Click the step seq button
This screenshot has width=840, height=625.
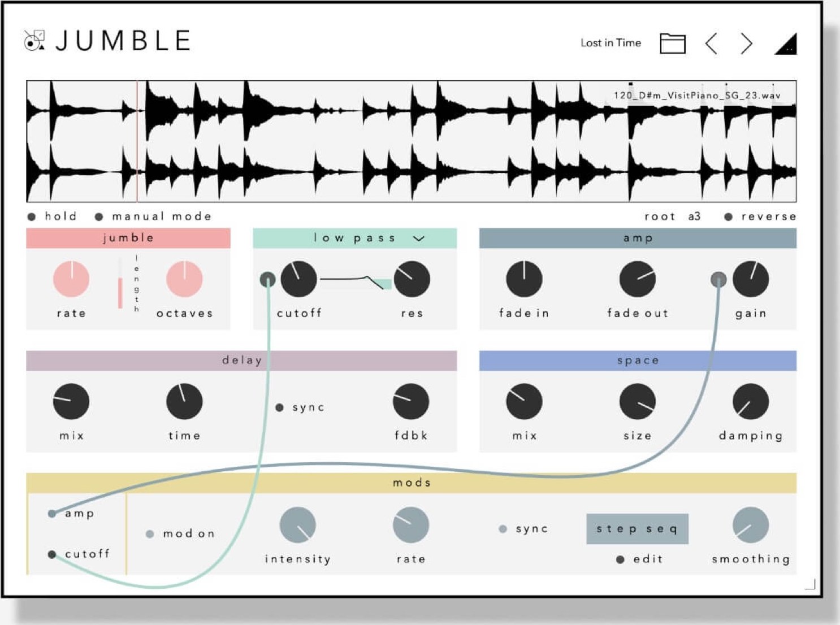pos(637,529)
